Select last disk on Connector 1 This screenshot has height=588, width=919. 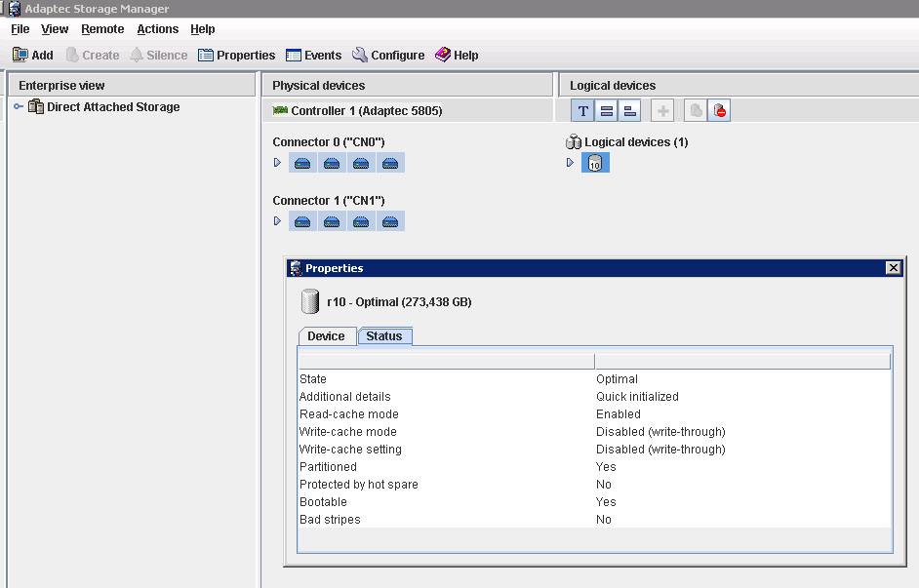click(x=390, y=222)
